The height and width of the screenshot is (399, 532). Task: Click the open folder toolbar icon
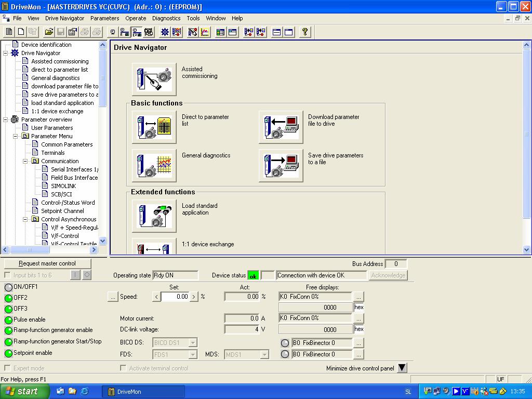[x=49, y=32]
